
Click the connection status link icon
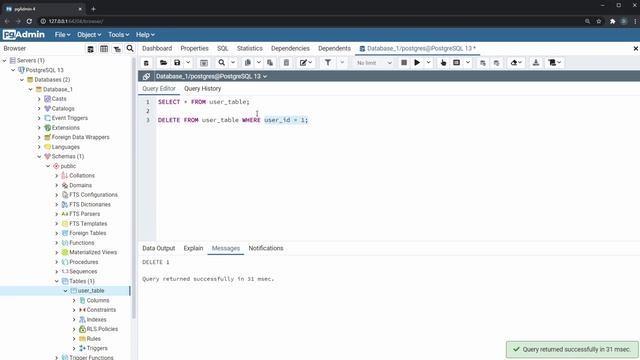click(146, 76)
